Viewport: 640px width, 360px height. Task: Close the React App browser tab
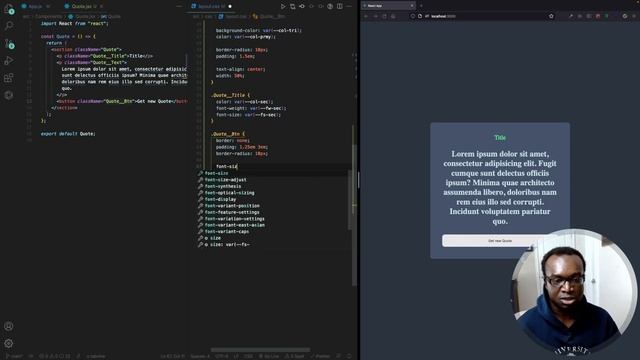[x=412, y=6]
